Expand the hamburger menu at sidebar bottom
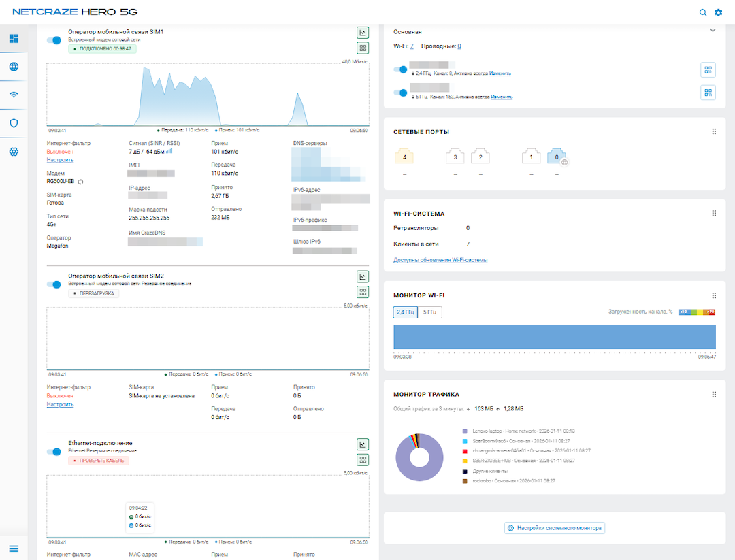 click(14, 548)
